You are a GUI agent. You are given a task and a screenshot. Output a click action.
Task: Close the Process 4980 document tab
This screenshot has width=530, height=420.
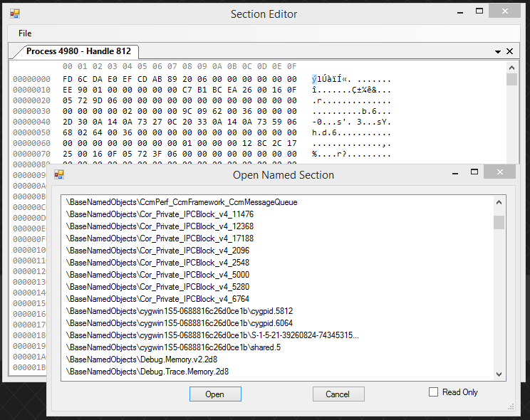pos(509,51)
